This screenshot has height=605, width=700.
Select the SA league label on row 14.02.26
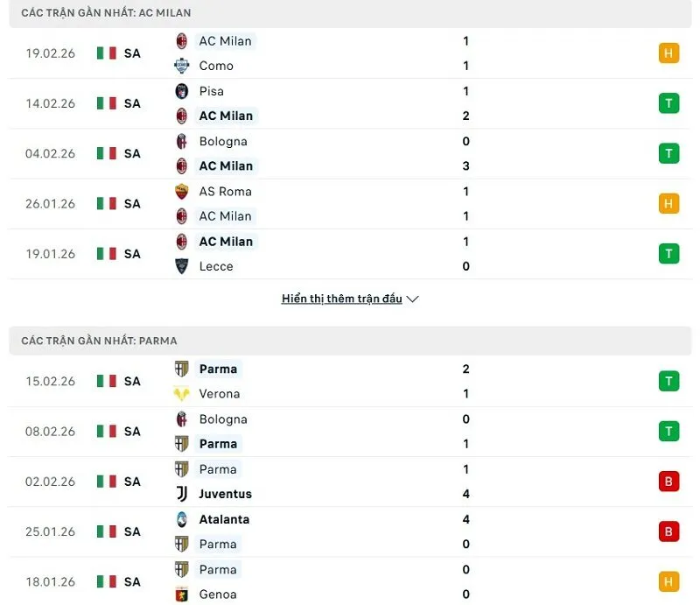click(132, 103)
